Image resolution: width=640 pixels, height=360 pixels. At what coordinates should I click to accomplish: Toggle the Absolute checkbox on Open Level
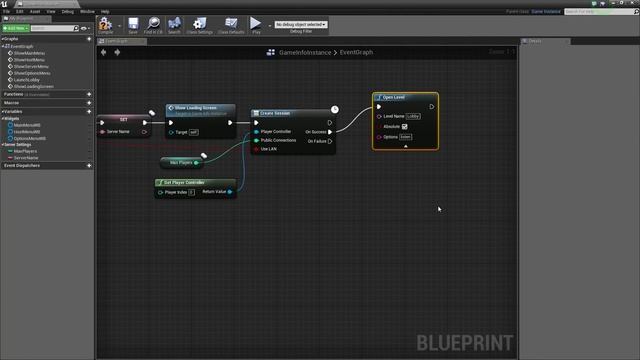coord(404,127)
